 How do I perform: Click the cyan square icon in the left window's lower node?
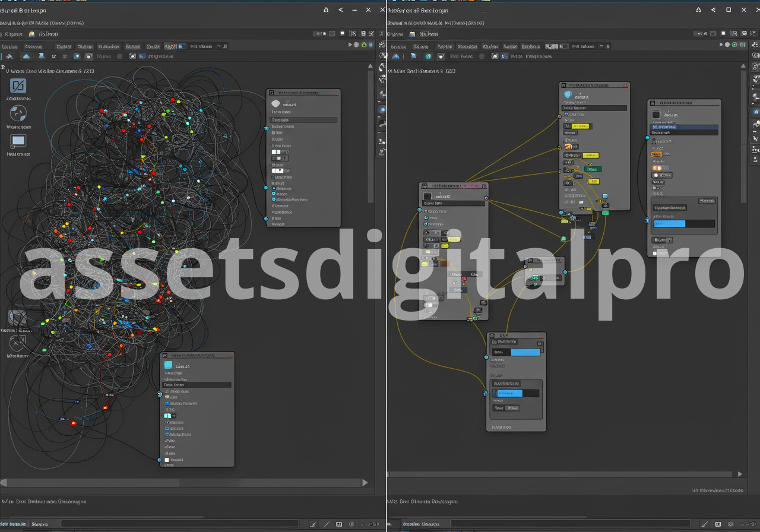168,365
